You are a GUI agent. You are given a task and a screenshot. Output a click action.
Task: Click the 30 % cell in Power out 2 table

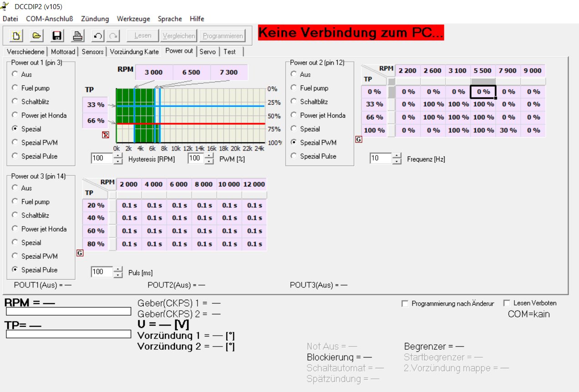[508, 131]
